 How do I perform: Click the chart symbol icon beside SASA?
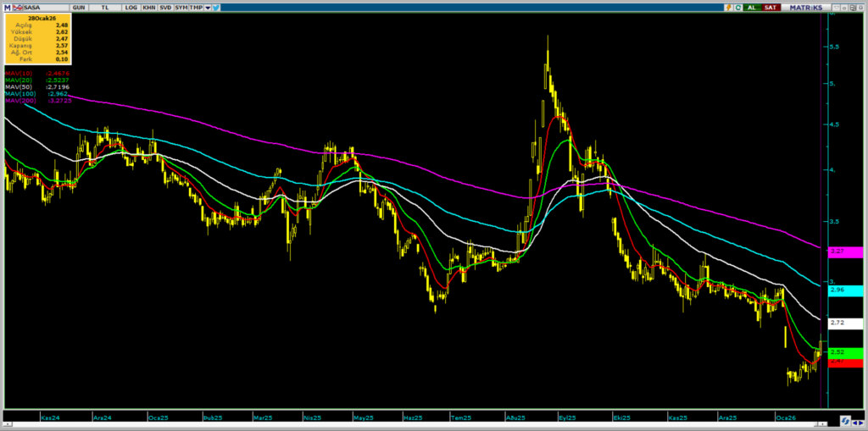point(18,7)
